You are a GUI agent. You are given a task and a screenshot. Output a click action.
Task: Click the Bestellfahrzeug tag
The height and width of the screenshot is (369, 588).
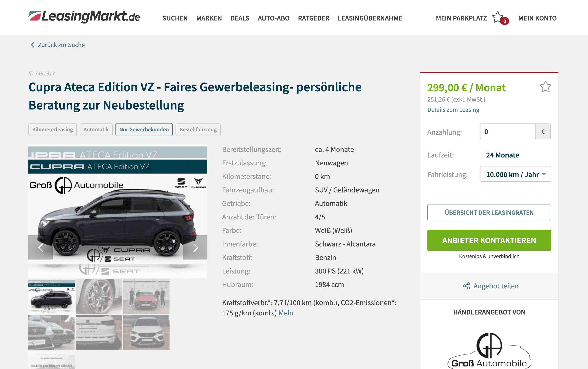[198, 130]
